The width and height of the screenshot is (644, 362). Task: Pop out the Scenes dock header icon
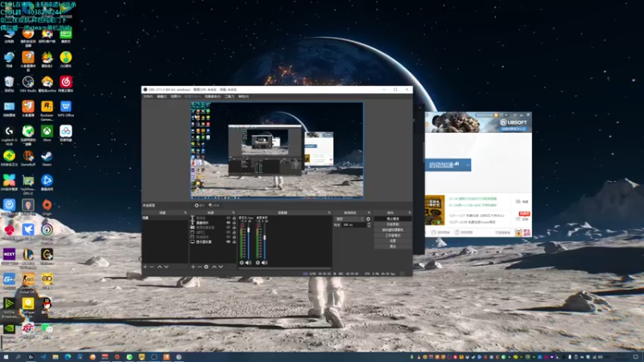(x=186, y=212)
